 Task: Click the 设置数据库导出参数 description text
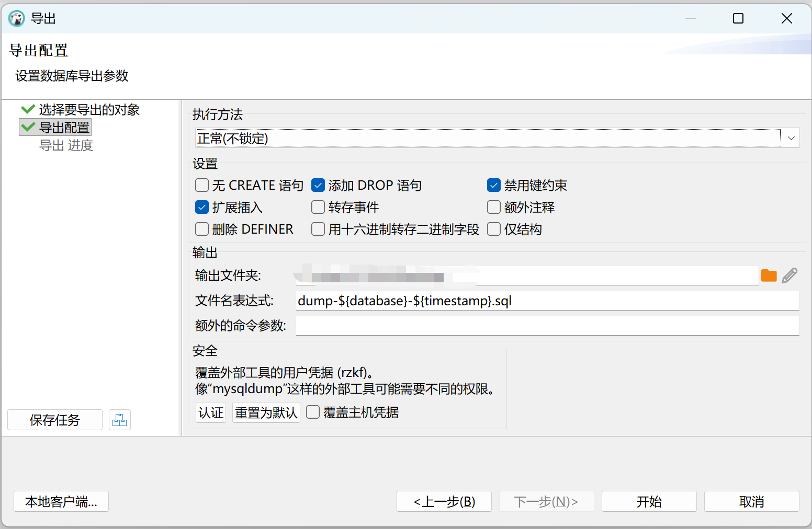point(72,76)
